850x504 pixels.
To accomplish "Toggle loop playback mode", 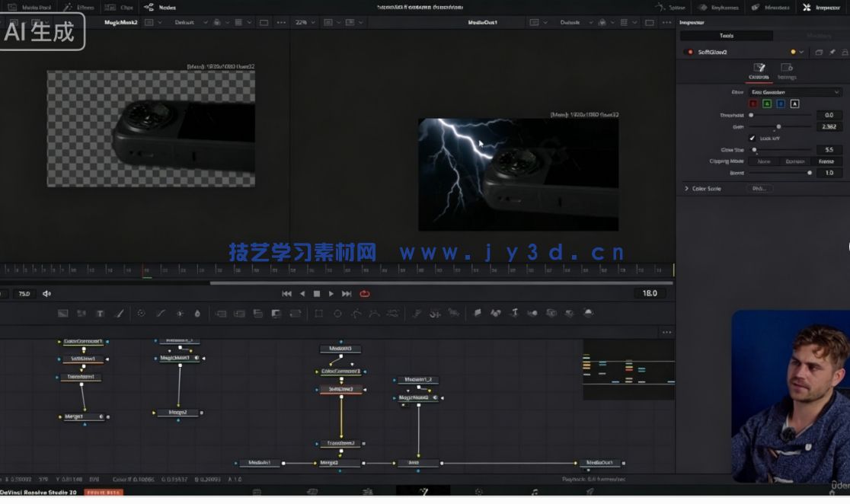I will click(x=365, y=293).
